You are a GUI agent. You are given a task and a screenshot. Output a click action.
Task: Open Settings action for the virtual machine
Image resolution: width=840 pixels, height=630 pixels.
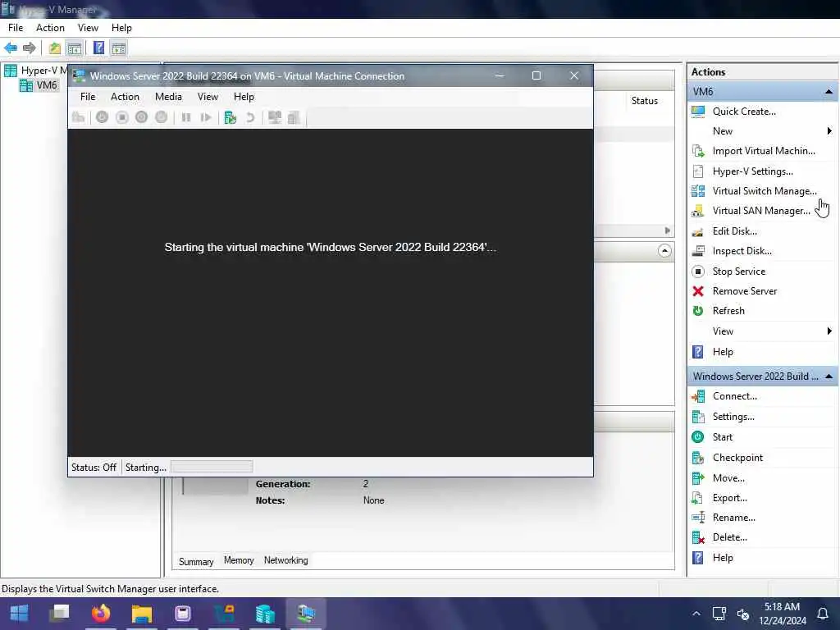733,417
